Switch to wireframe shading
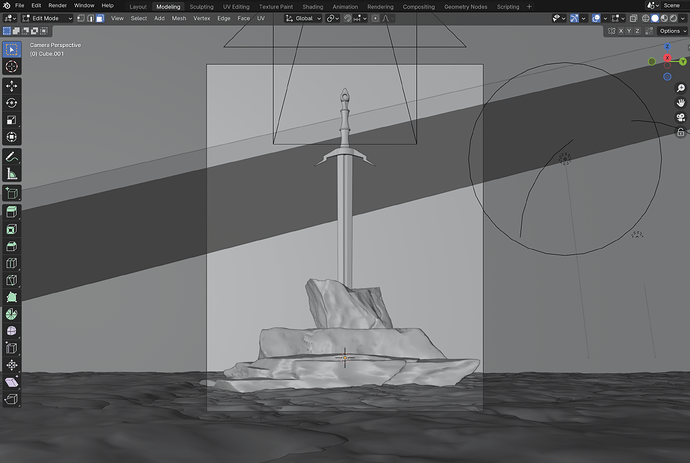Image resolution: width=690 pixels, height=463 pixels. click(646, 18)
